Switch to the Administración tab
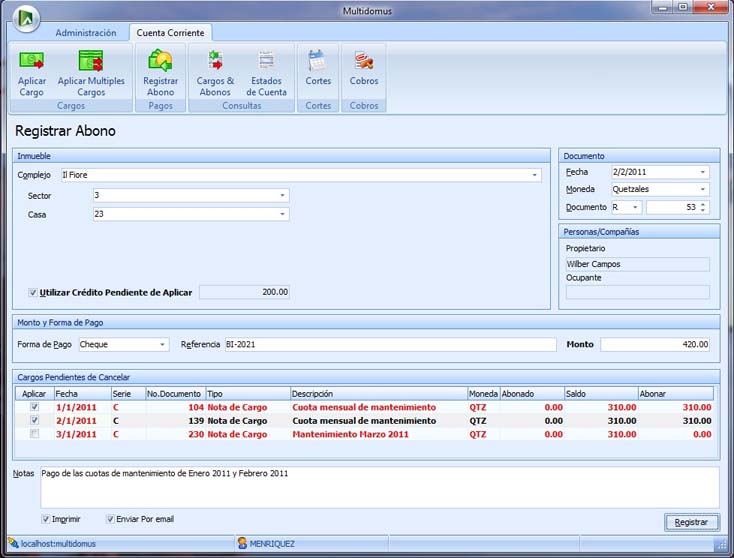 pos(86,33)
